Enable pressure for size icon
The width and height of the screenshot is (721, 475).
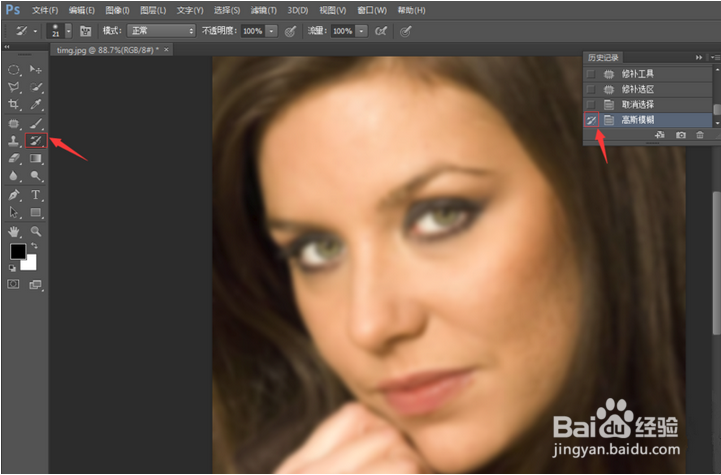pyautogui.click(x=405, y=31)
